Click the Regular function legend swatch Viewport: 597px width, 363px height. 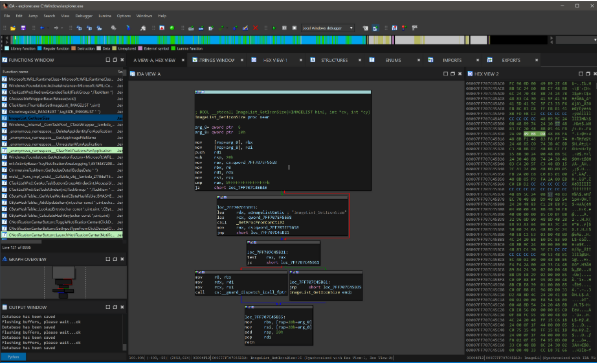pyautogui.click(x=40, y=48)
